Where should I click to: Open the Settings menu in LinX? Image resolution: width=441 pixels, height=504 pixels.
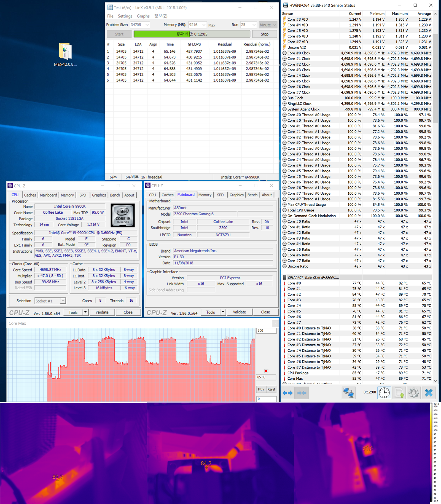(x=125, y=16)
